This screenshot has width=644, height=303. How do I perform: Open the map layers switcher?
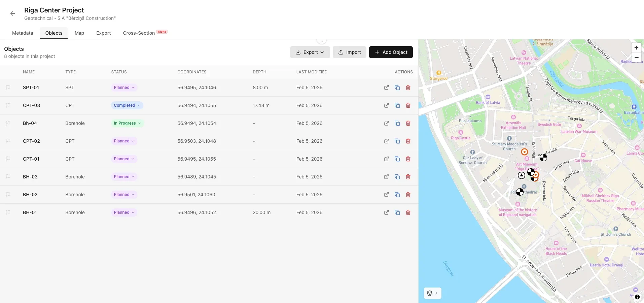[x=432, y=293]
